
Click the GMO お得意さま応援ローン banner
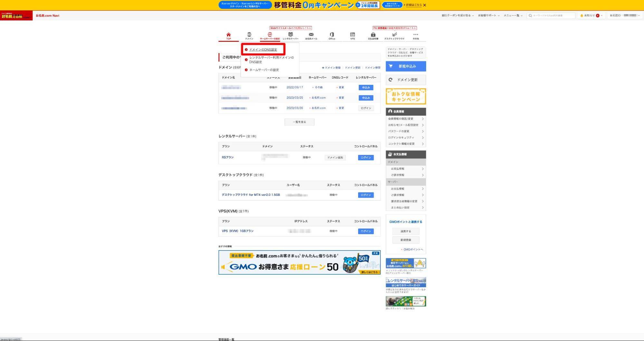299,262
